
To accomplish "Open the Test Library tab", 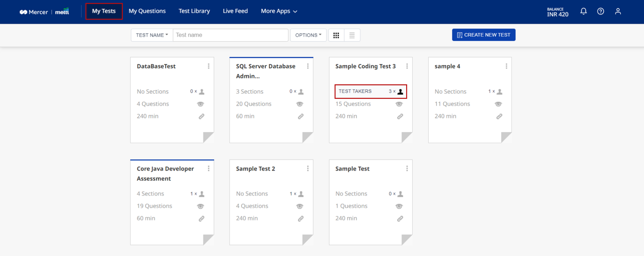I will click(x=194, y=11).
